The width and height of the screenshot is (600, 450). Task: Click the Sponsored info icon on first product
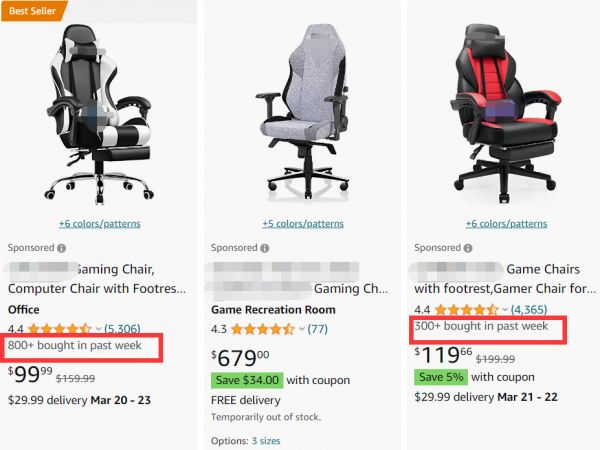61,248
